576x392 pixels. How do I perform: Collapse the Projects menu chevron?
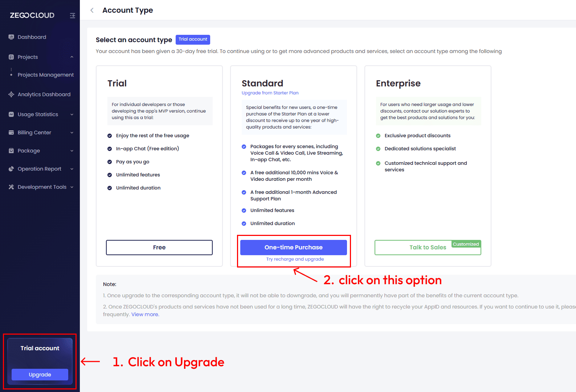coord(72,57)
